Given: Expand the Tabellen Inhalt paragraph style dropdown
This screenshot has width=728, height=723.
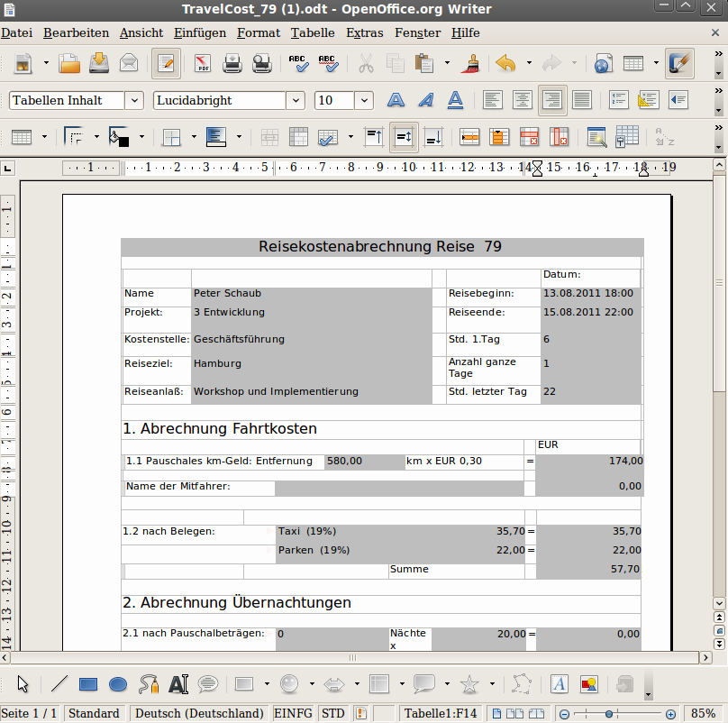Looking at the screenshot, I should pyautogui.click(x=134, y=100).
